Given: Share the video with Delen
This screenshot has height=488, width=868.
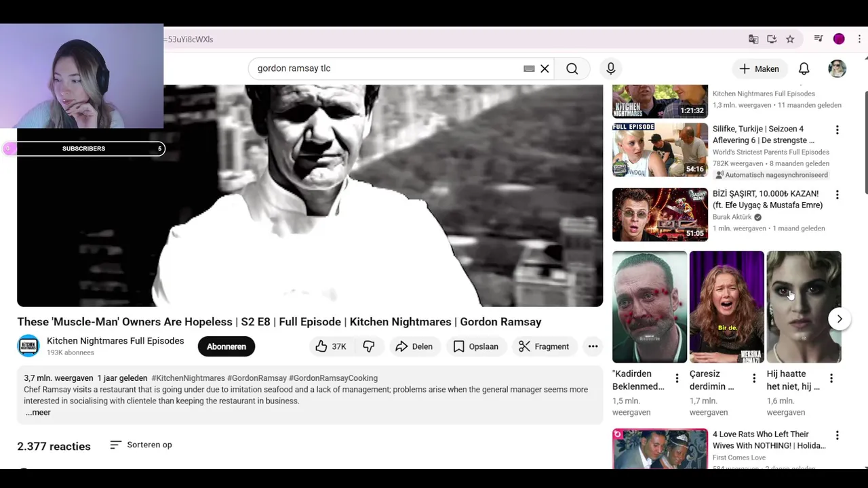Looking at the screenshot, I should (414, 346).
